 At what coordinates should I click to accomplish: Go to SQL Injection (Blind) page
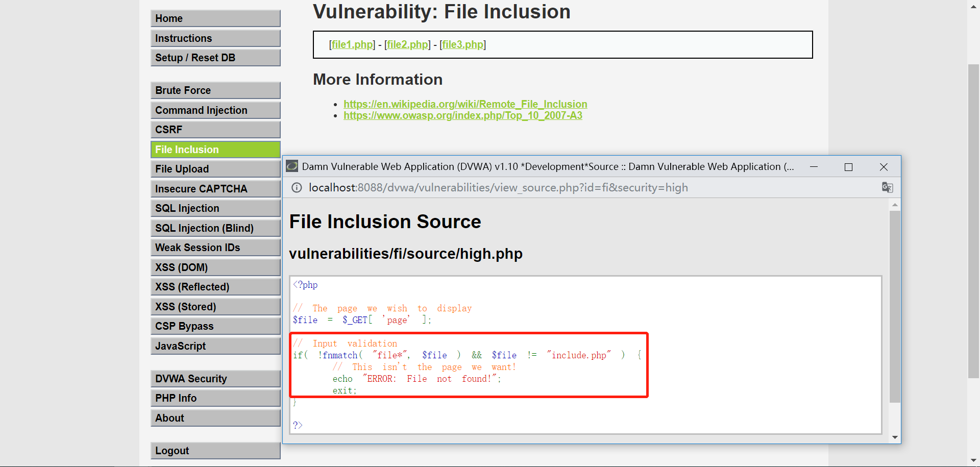point(215,228)
